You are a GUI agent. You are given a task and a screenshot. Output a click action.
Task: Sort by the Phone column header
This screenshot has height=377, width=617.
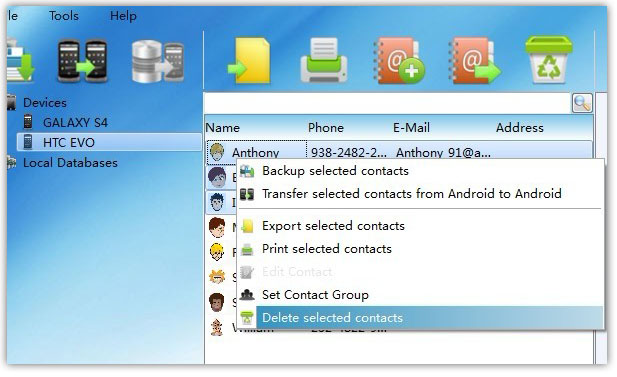(x=326, y=128)
